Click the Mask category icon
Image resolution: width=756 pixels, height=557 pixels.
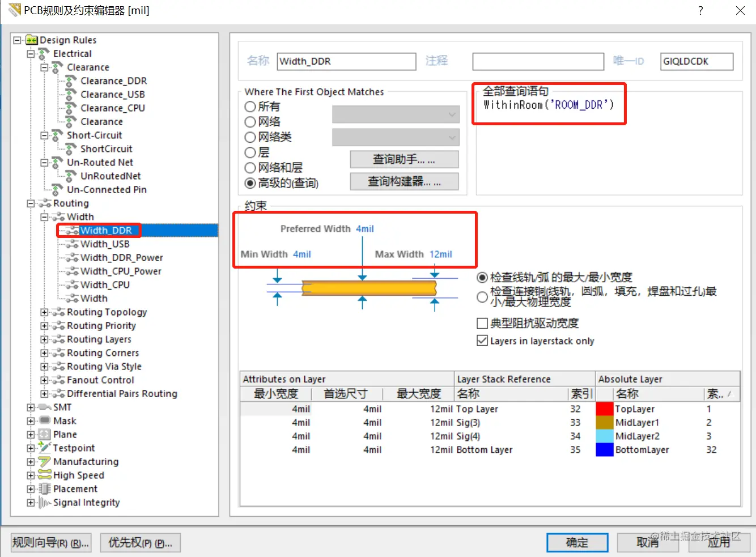click(x=45, y=420)
